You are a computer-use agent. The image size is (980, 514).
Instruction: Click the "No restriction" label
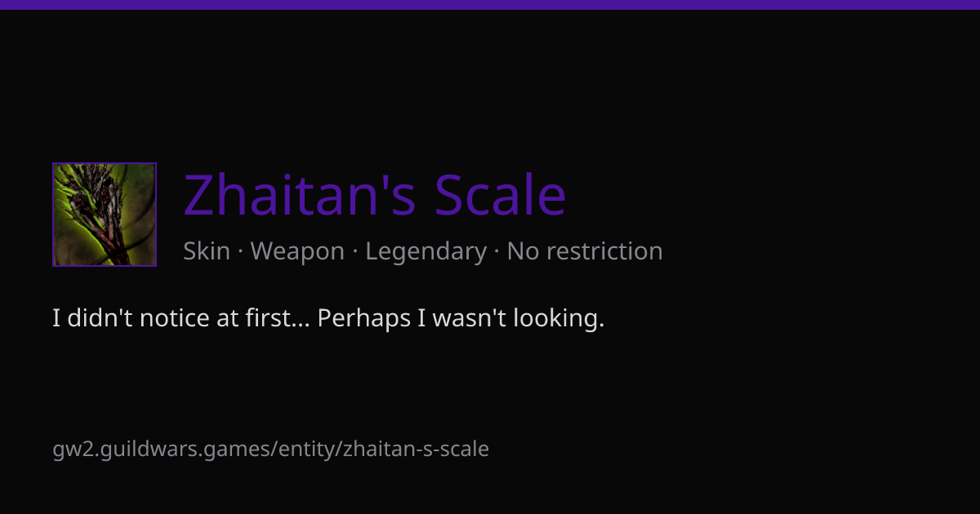(585, 251)
